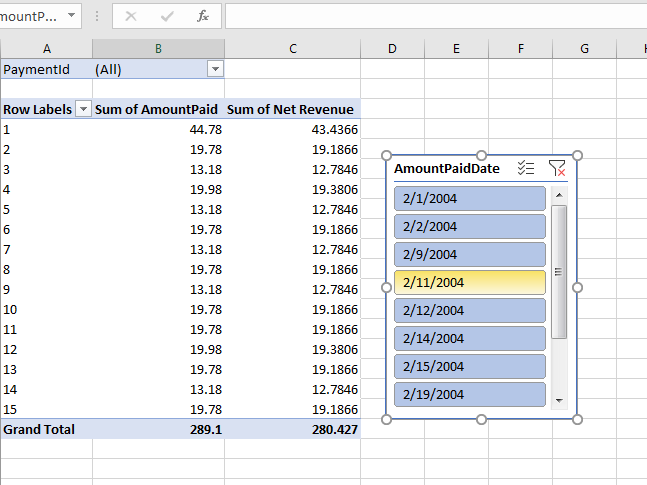Select the 2/2/2004 slicer item
Viewport: 647px width, 485px height.
[470, 227]
